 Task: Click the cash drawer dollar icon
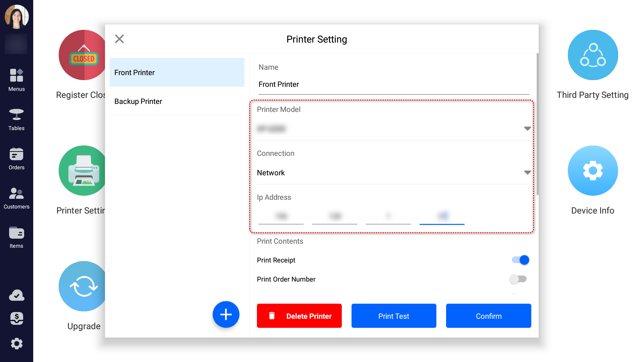point(16,318)
